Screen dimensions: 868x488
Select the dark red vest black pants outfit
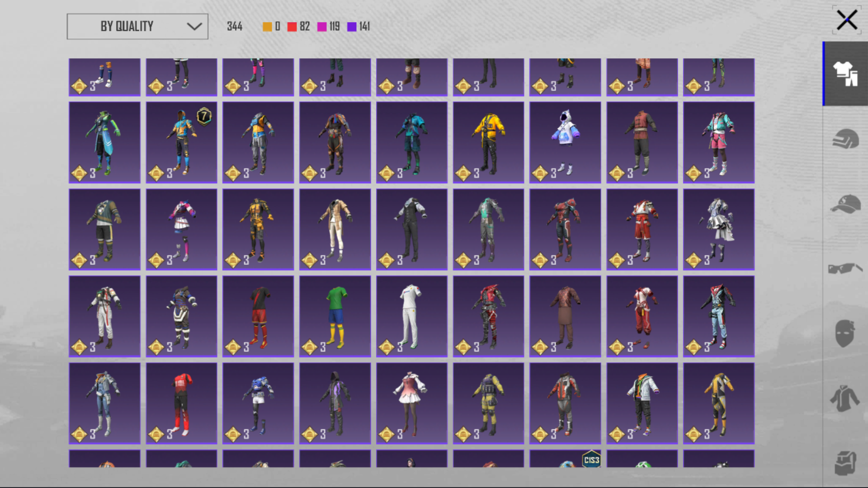pyautogui.click(x=642, y=142)
